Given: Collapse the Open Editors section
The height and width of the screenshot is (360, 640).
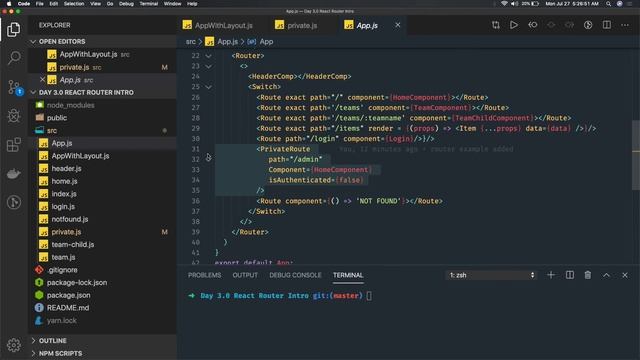Looking at the screenshot, I should point(33,42).
